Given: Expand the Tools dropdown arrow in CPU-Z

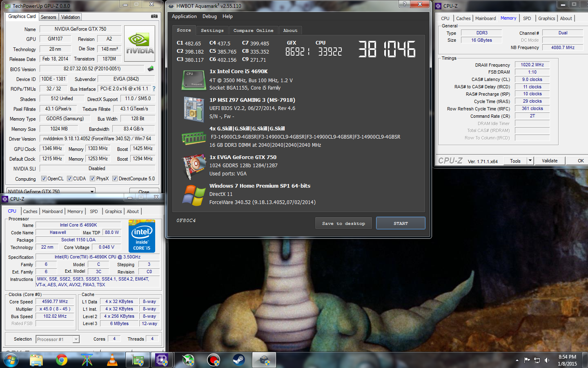Looking at the screenshot, I should pyautogui.click(x=530, y=161).
